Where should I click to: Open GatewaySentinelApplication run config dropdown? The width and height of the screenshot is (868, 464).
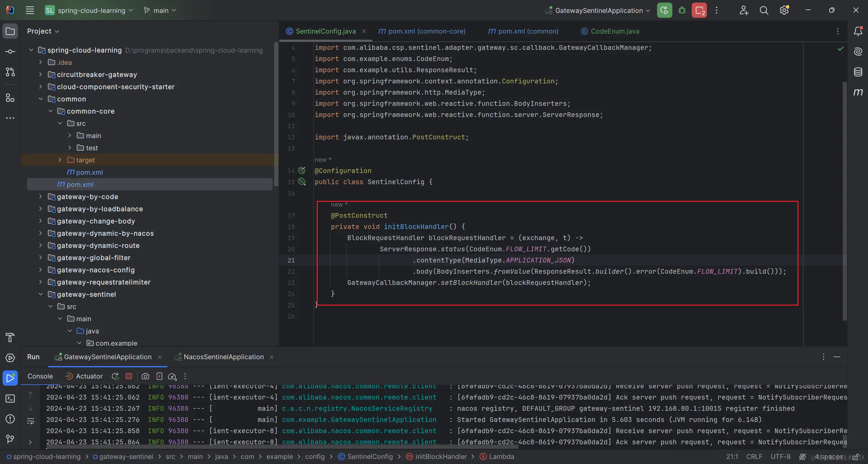pos(599,11)
